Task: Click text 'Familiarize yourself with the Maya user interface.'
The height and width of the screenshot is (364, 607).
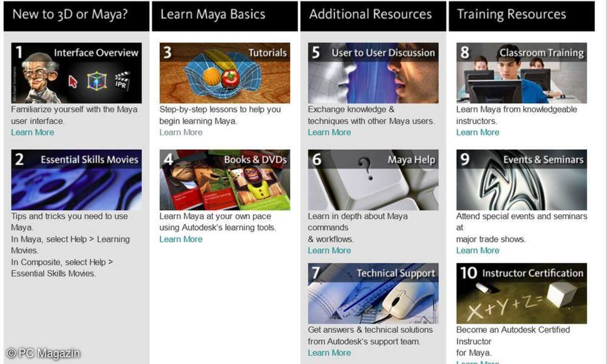Action: (74, 115)
